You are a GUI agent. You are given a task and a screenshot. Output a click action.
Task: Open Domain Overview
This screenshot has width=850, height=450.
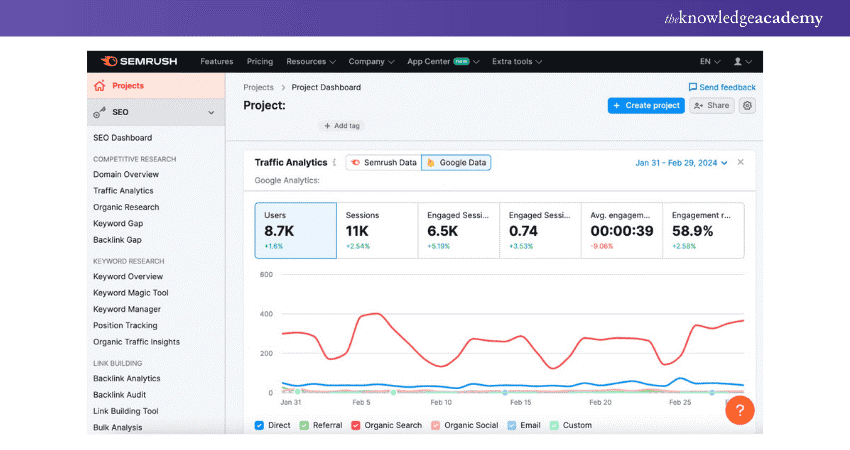tap(126, 175)
